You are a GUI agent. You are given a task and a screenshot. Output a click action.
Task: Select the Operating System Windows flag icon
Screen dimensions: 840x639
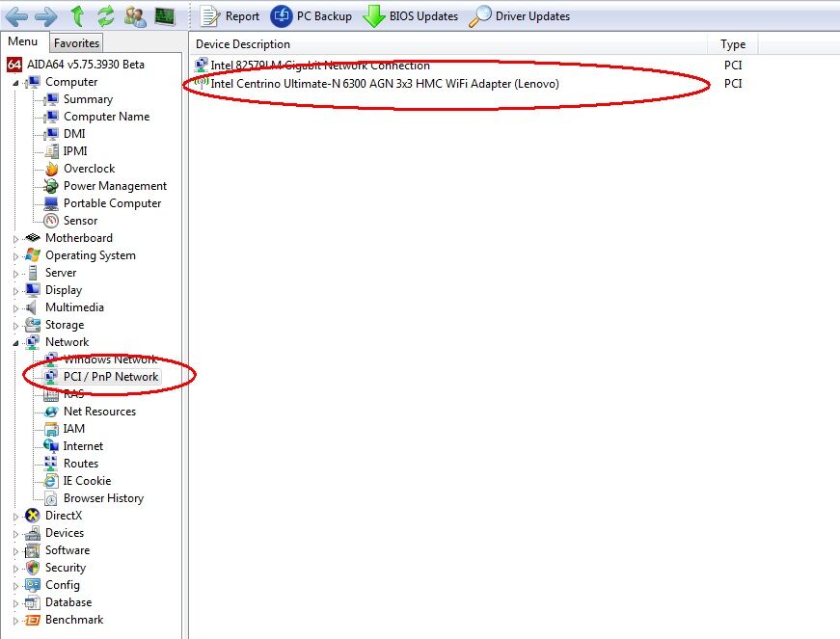tap(33, 255)
